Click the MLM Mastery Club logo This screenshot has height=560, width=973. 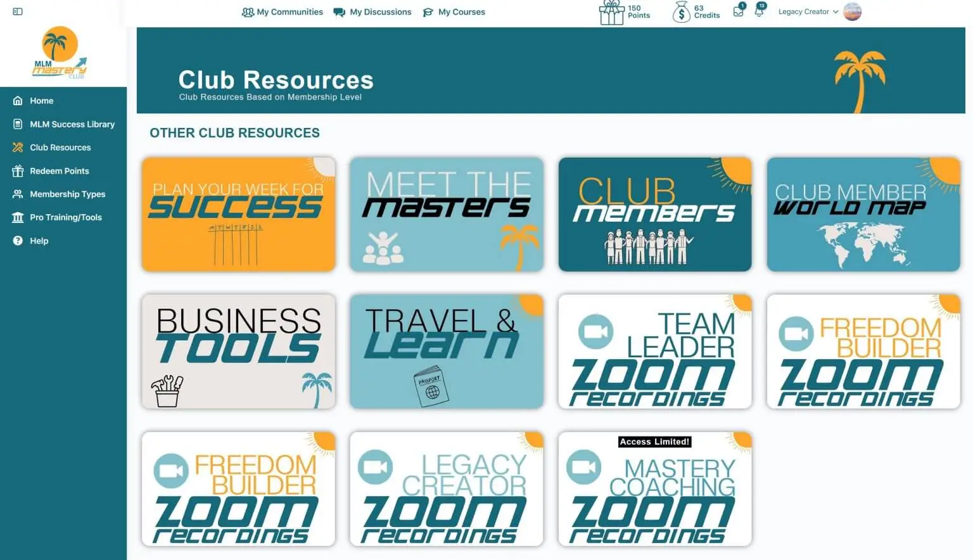61,53
